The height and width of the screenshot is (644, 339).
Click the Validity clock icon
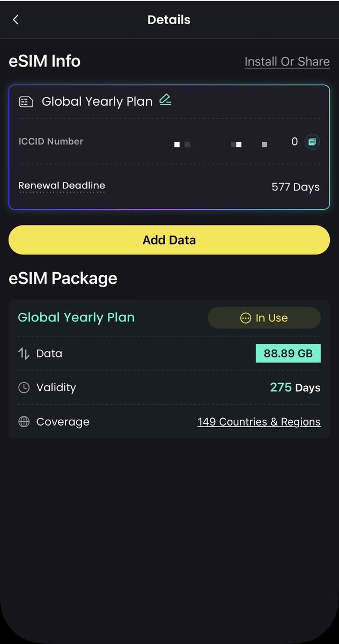(24, 387)
